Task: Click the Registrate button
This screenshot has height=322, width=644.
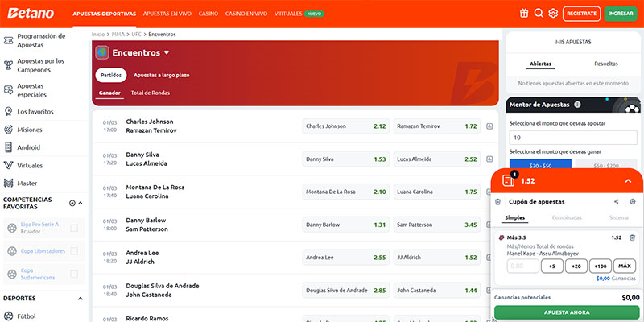Action: (x=581, y=14)
